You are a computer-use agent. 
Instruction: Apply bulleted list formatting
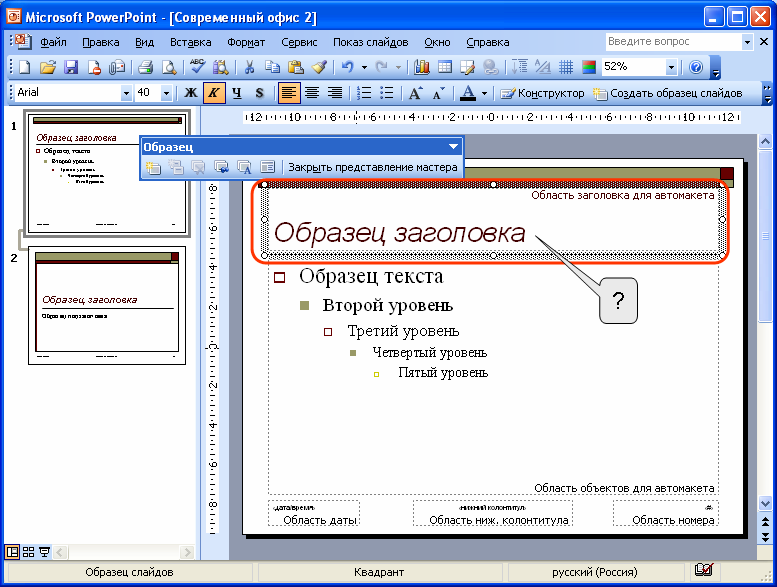(x=387, y=93)
